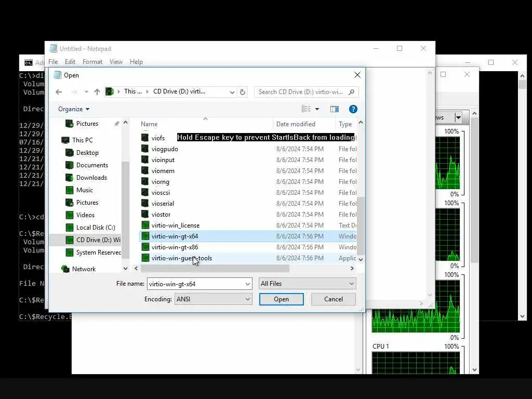The image size is (532, 399).
Task: Expand the address bar path dropdown
Action: coord(232,92)
